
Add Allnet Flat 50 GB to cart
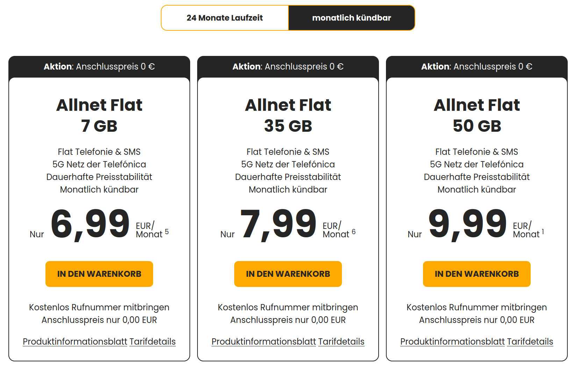click(476, 274)
